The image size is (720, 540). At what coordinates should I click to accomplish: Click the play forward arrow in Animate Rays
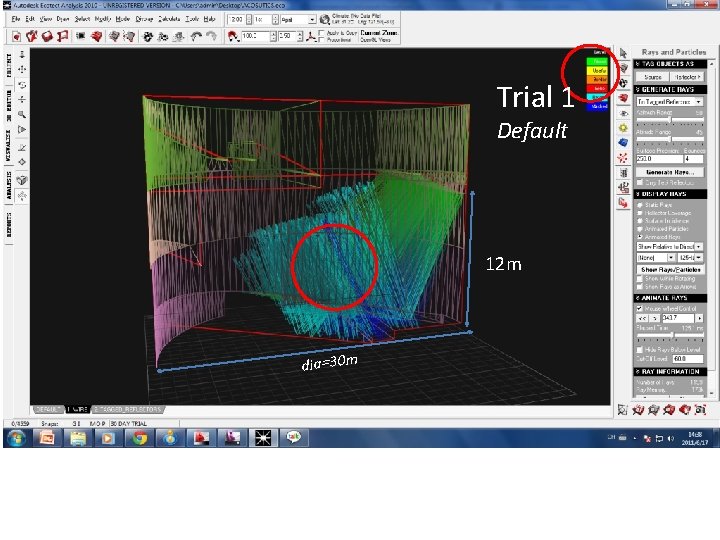[700, 318]
